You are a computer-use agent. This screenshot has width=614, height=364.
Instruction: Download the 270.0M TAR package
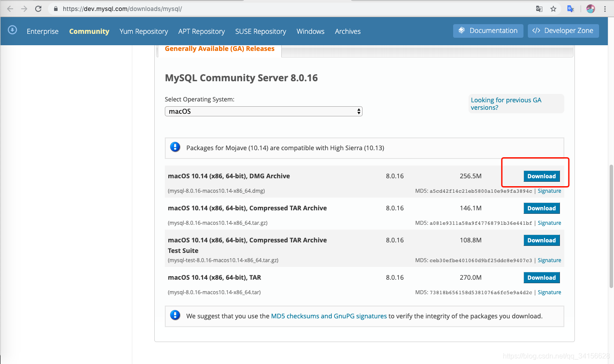click(x=541, y=278)
